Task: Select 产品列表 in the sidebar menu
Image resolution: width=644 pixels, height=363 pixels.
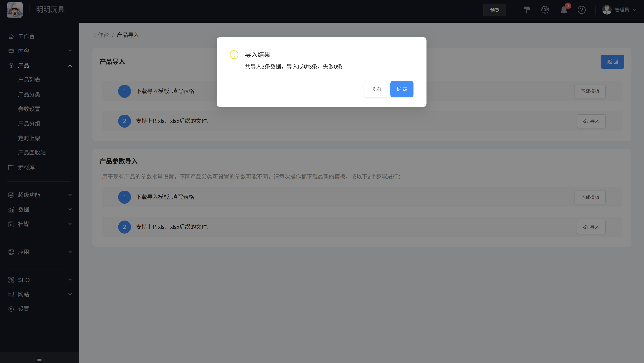Action: pyautogui.click(x=29, y=80)
